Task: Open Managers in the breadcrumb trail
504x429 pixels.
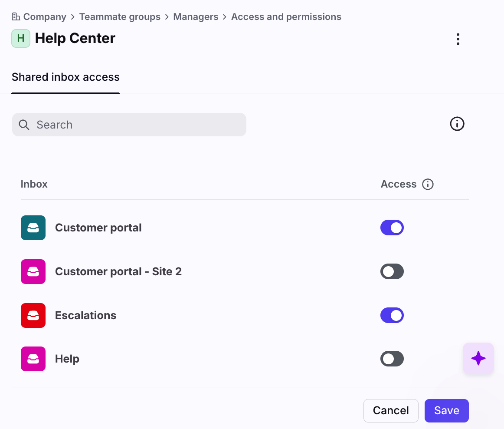Action: pyautogui.click(x=196, y=17)
